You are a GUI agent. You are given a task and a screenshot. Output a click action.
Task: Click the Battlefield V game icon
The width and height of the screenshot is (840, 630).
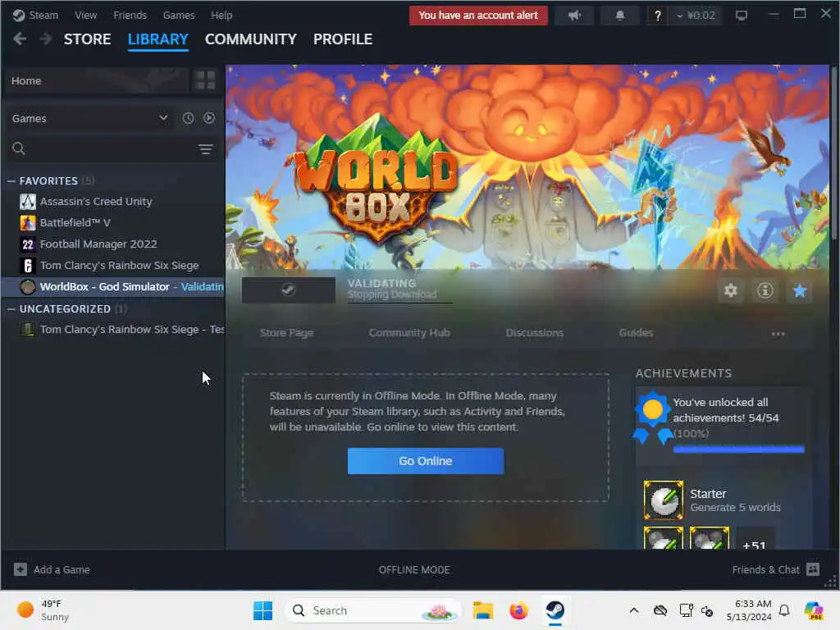28,223
